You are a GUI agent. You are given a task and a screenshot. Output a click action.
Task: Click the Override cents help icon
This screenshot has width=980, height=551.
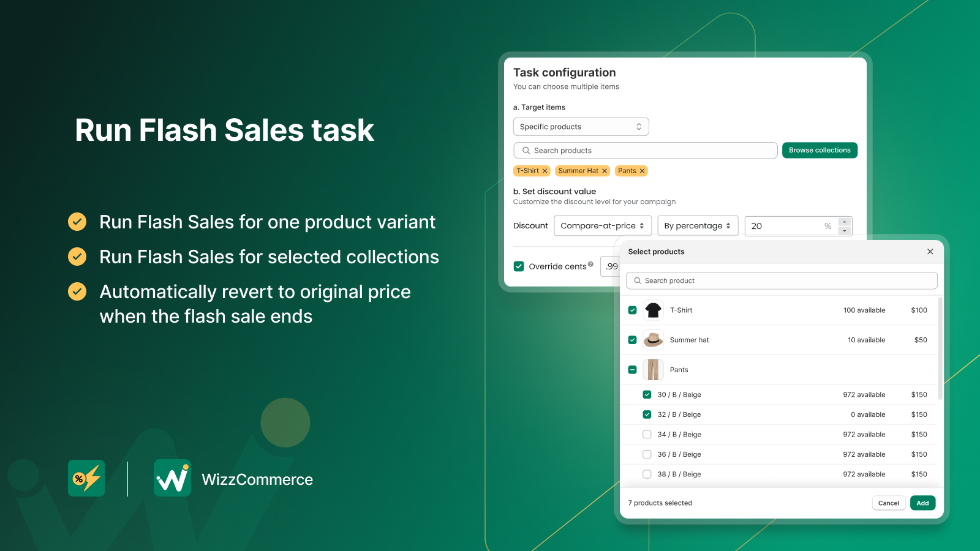pos(590,264)
